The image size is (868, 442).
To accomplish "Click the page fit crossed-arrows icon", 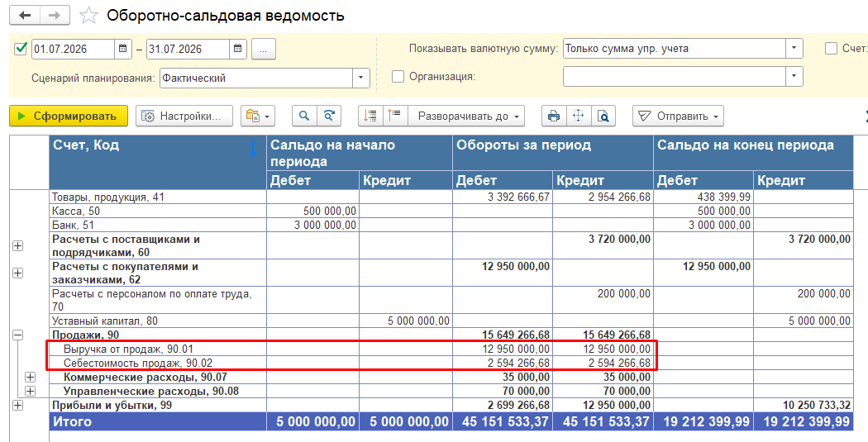I will (579, 116).
